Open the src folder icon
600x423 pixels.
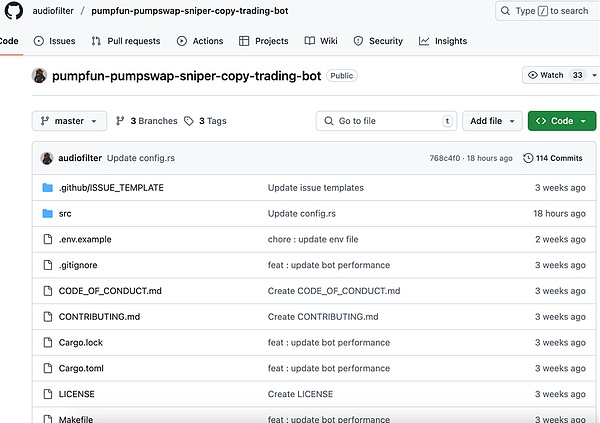tap(47, 213)
